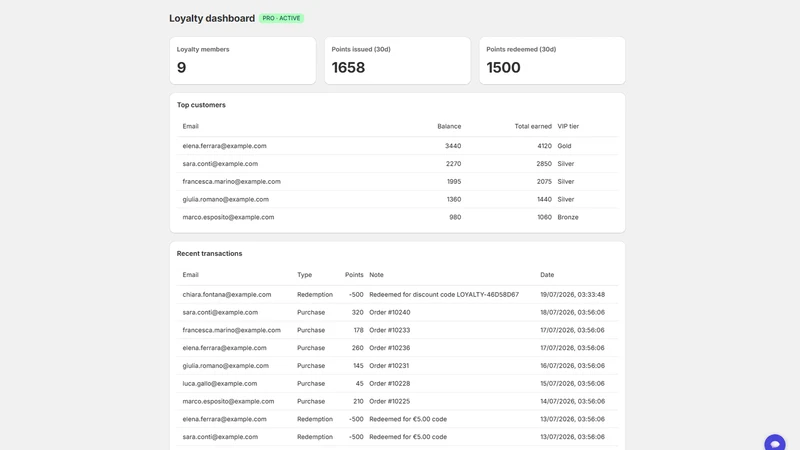Click balance value 1995
The height and width of the screenshot is (450, 800).
click(454, 182)
